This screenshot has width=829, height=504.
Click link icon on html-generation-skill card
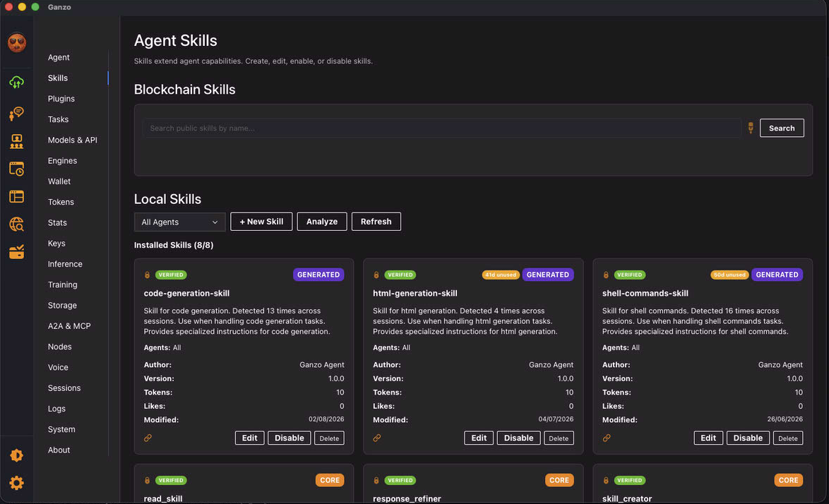pos(377,438)
